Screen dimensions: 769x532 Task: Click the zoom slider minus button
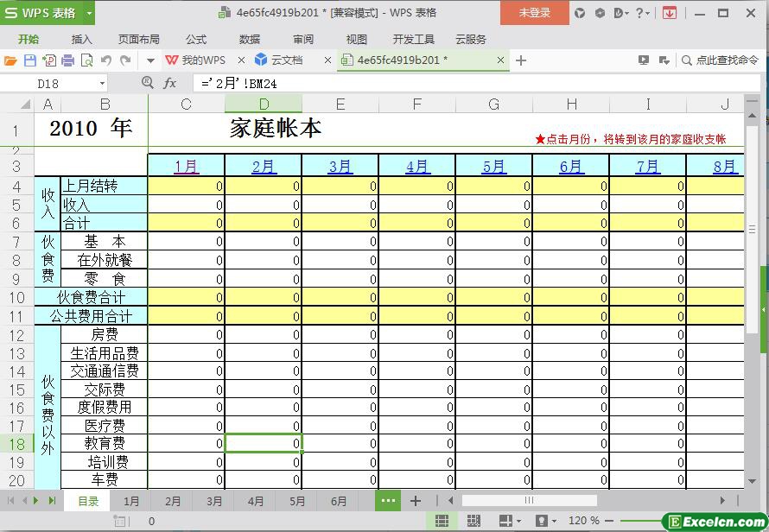[x=609, y=521]
